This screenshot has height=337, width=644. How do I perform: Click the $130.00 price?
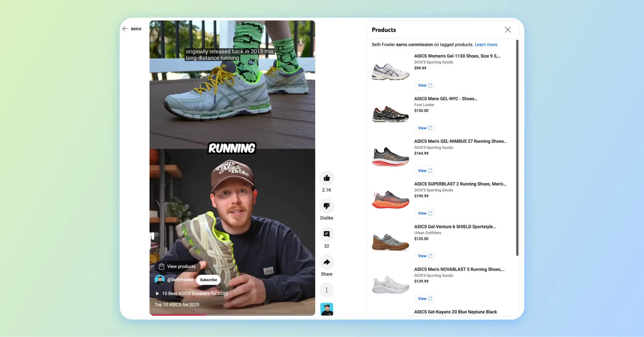tap(421, 111)
